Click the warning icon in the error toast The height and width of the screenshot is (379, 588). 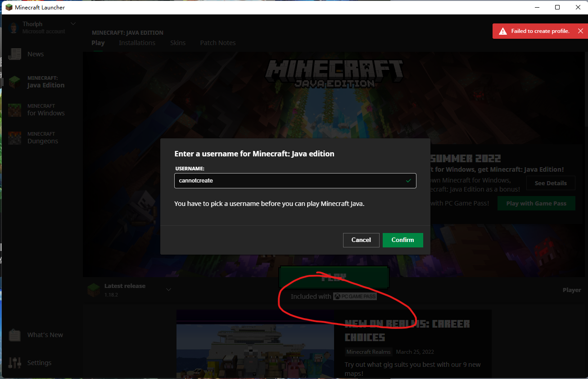click(x=502, y=31)
